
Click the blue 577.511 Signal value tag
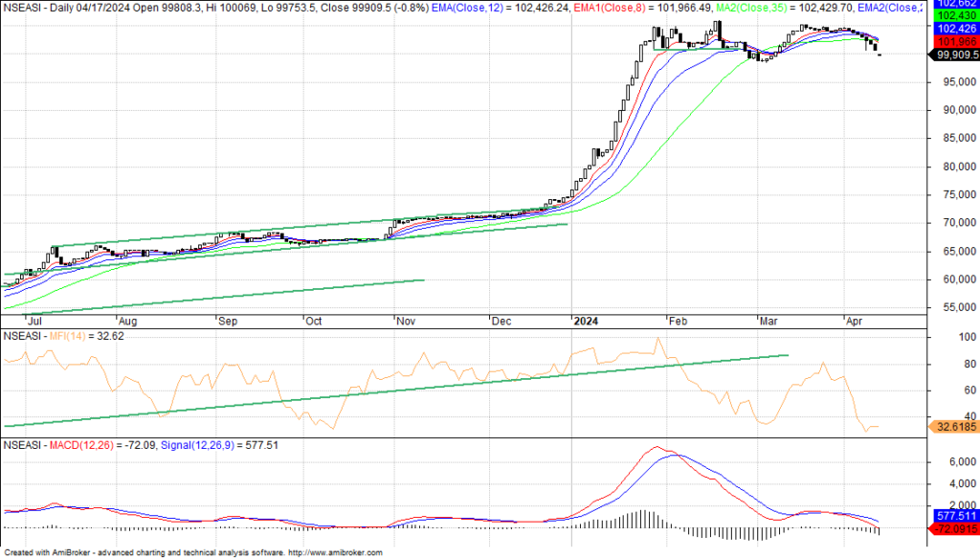coord(952,515)
